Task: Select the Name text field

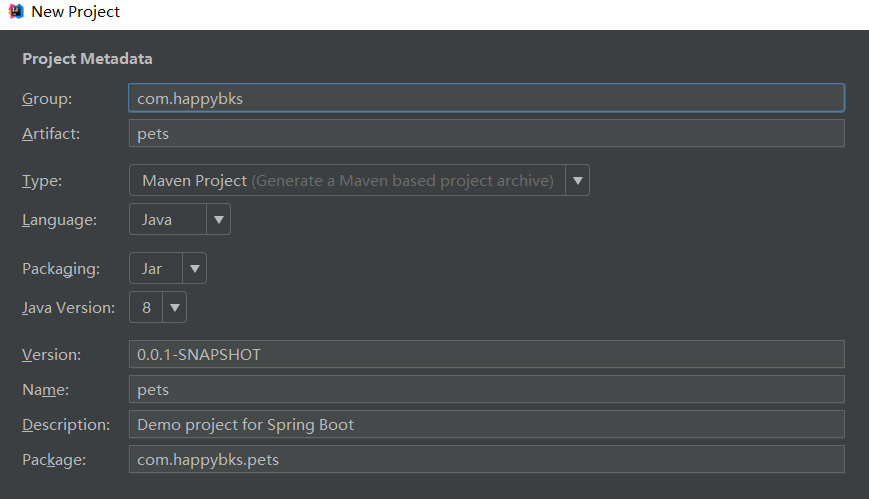Action: [486, 389]
